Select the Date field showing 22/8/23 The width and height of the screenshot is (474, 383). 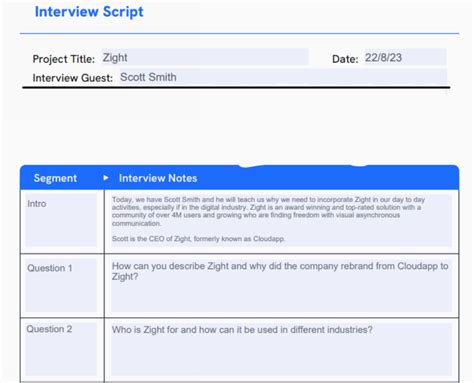[405, 57]
